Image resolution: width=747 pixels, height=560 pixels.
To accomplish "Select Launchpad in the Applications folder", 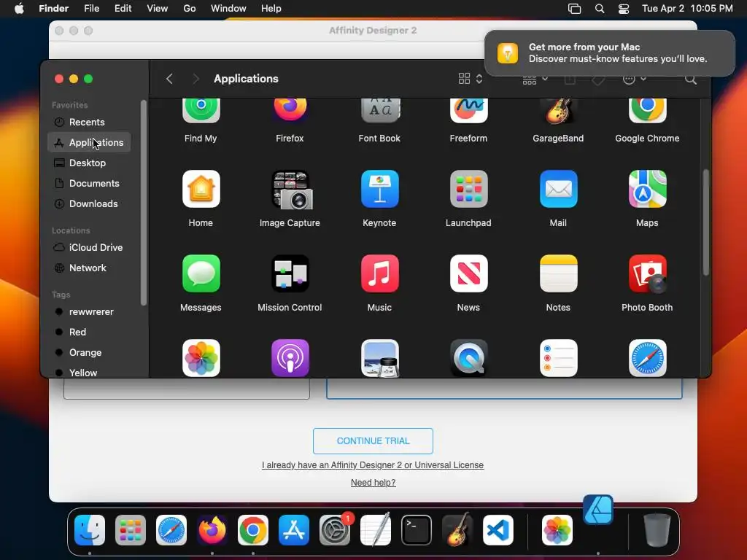I will click(469, 189).
